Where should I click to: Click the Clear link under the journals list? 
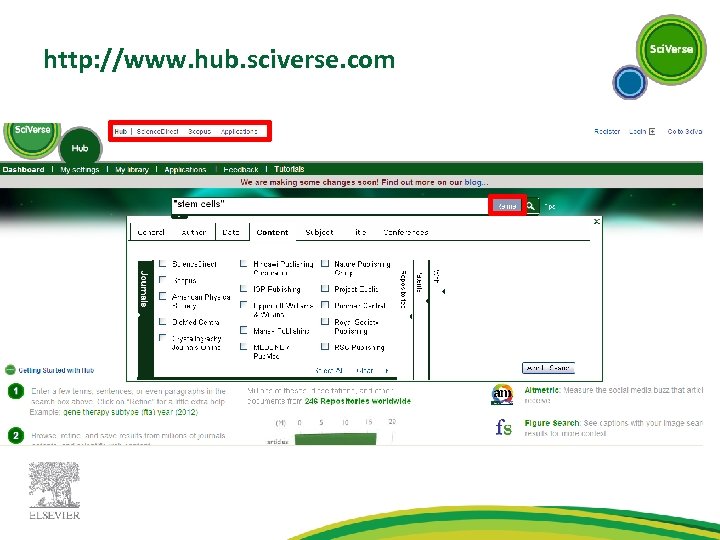tap(366, 370)
